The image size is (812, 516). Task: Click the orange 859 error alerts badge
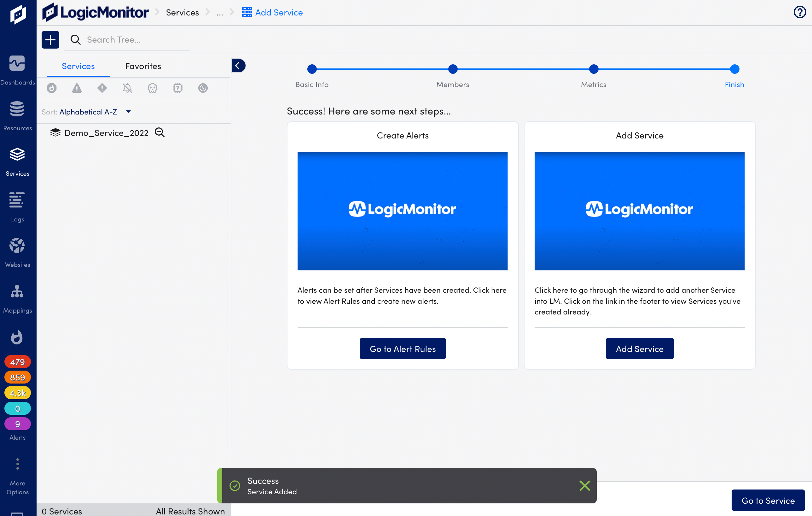(18, 377)
